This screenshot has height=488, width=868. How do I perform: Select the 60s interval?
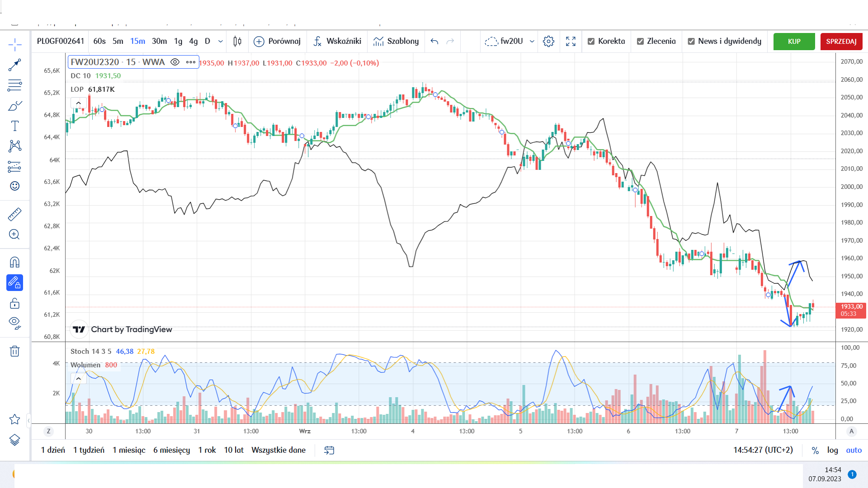click(99, 42)
